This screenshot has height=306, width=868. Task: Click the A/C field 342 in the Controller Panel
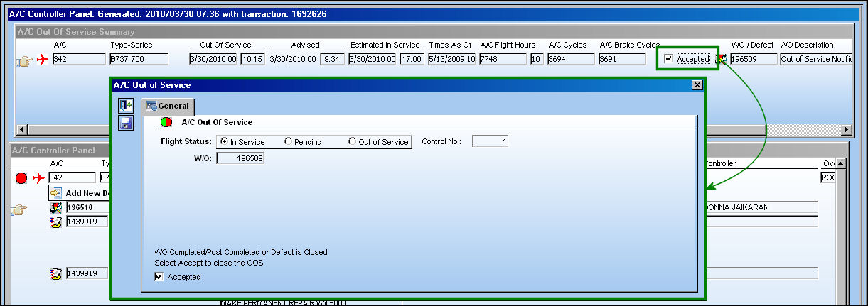click(x=72, y=177)
